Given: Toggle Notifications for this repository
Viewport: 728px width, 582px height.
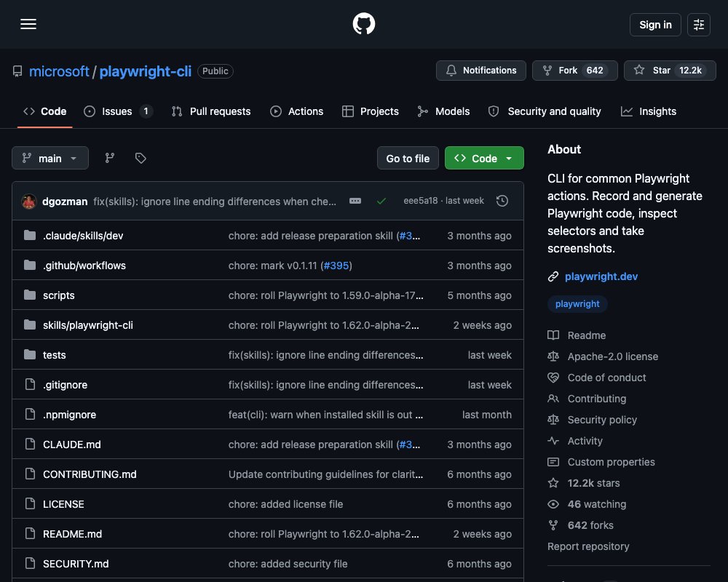Looking at the screenshot, I should tap(481, 71).
